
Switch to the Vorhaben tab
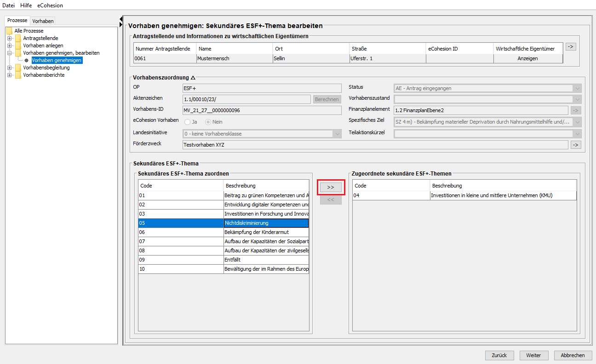pyautogui.click(x=43, y=21)
